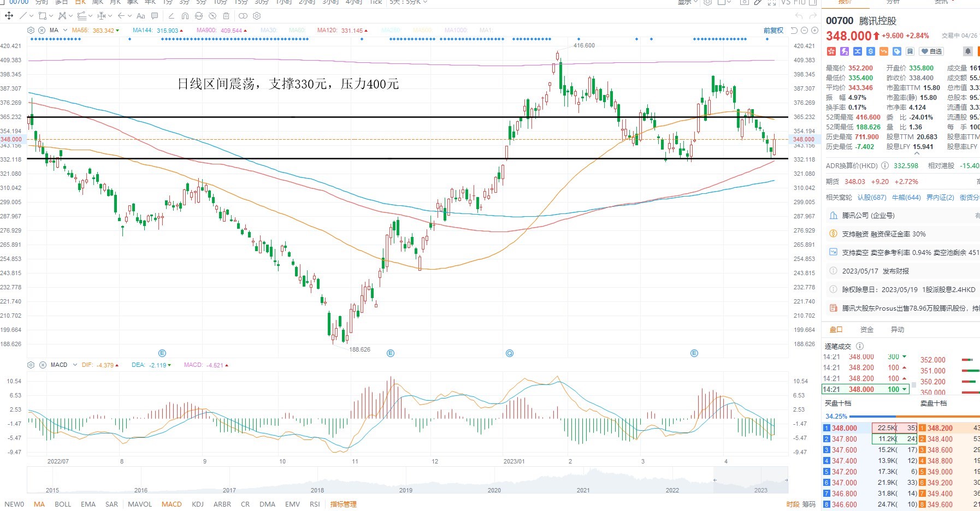The width and height of the screenshot is (980, 511).
Task: Enable the faded MA30 line
Action: [x=268, y=31]
